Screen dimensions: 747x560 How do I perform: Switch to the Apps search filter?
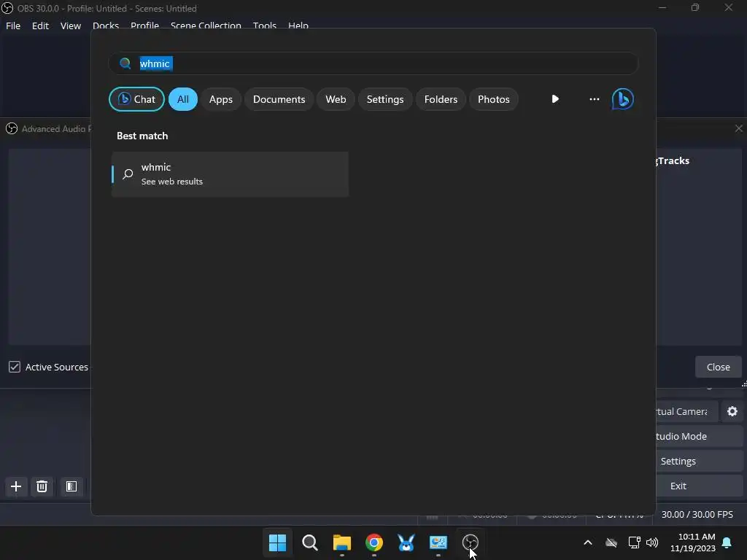click(220, 99)
